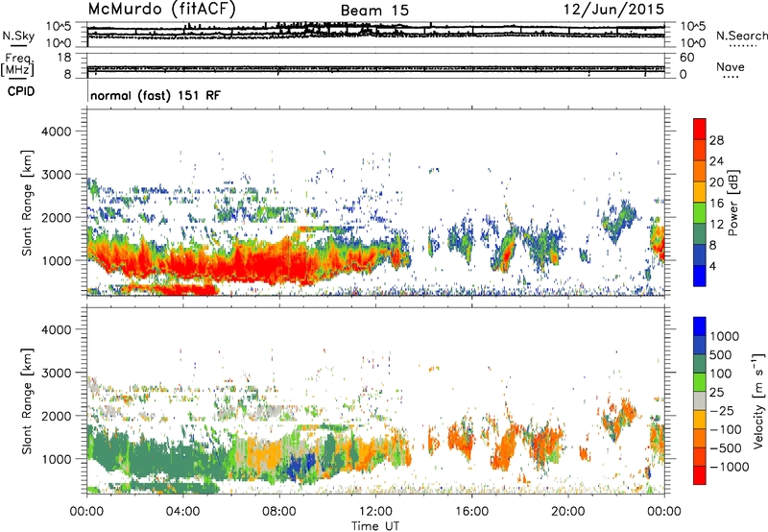
Task: Click the Slant Range label of the power panel
Action: coord(27,203)
